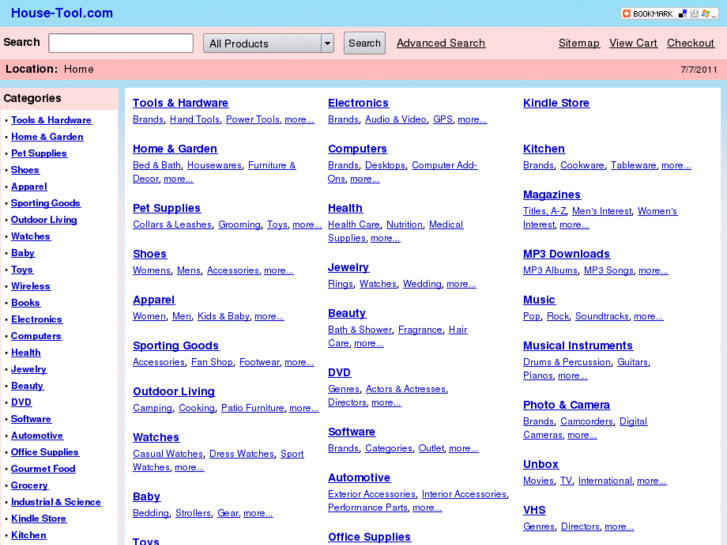This screenshot has width=727, height=545.
Task: Open Wireless in the Categories sidebar
Action: 31,286
